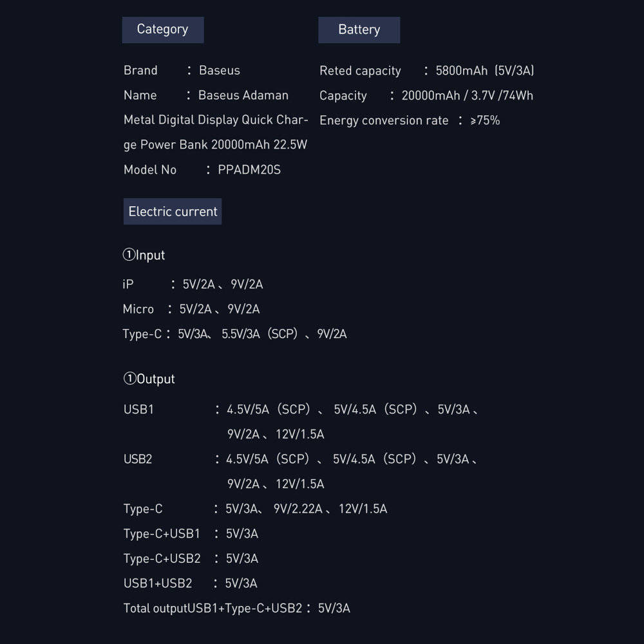Click the Battery header label
Screen dimensions: 644x644
[x=359, y=30]
